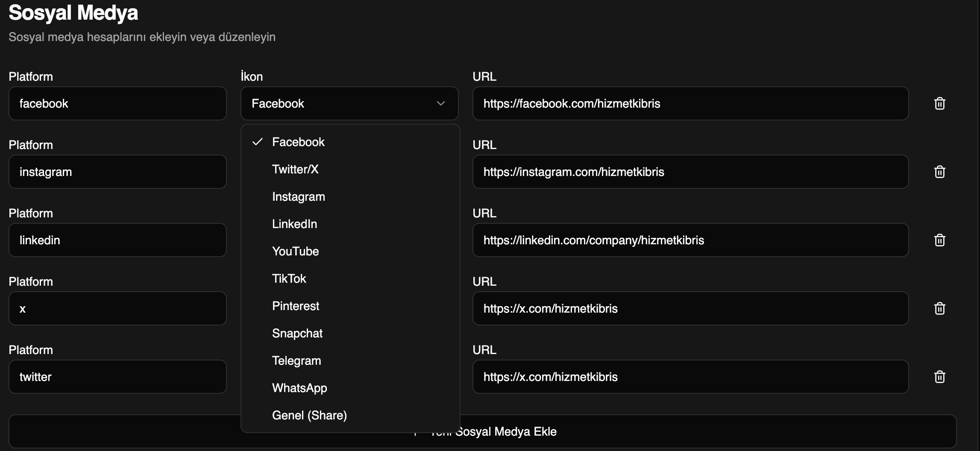Edit the facebook.com/hizmetkibris URL field
Viewport: 980px width, 451px height.
click(690, 103)
